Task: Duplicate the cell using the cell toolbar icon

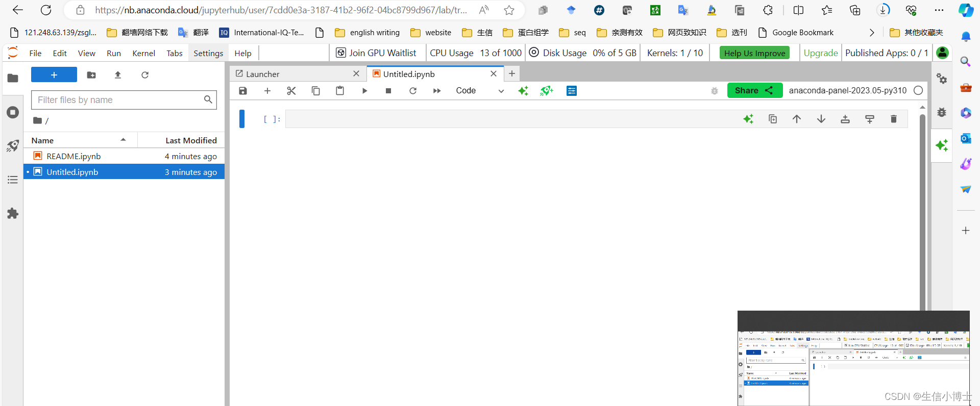Action: [773, 119]
